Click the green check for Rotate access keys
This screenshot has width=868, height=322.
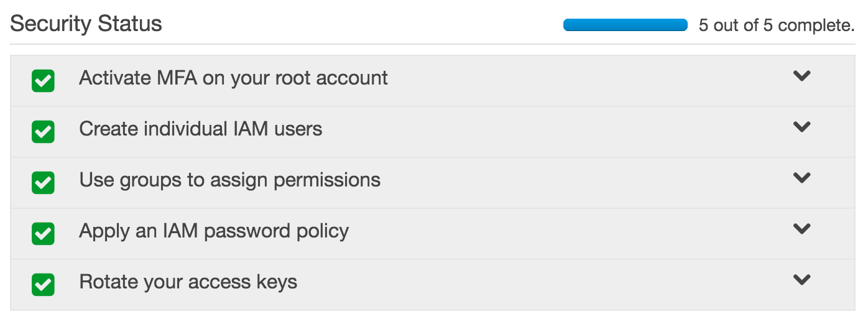coord(43,285)
